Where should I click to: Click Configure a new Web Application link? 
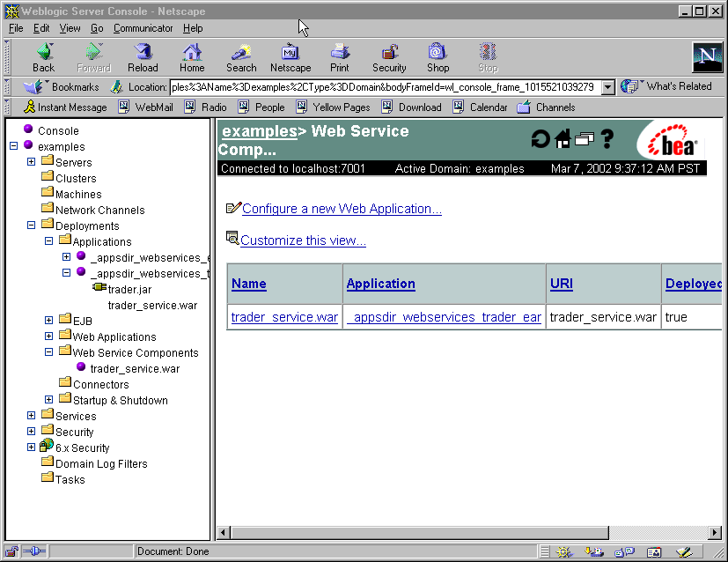coord(342,209)
